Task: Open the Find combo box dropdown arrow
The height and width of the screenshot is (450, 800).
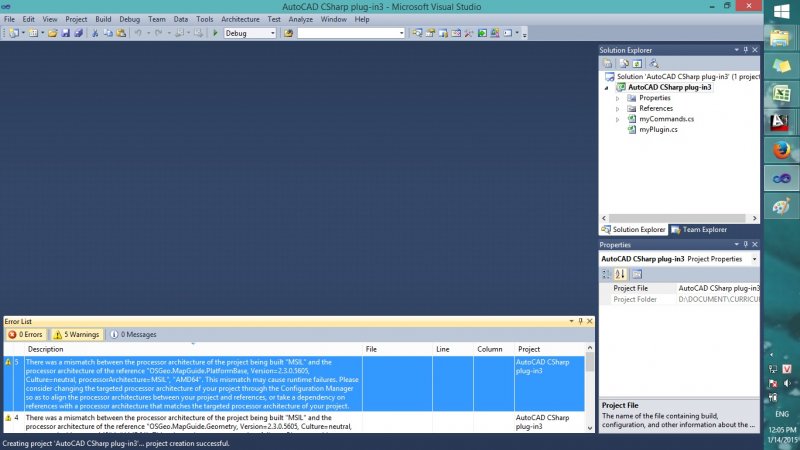Action: point(401,33)
